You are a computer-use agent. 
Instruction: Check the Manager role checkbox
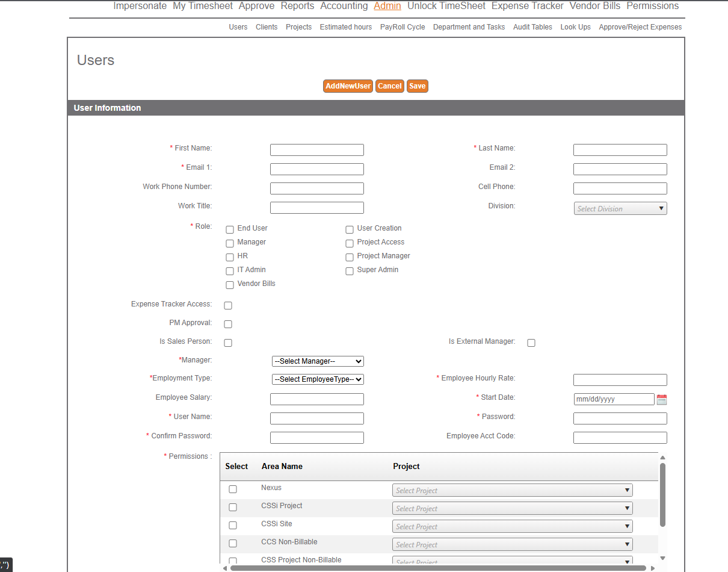(x=230, y=243)
